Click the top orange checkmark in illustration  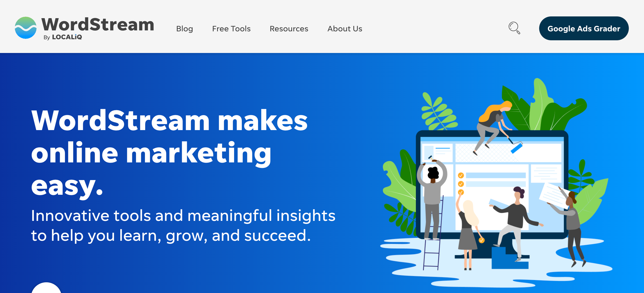coord(461,175)
